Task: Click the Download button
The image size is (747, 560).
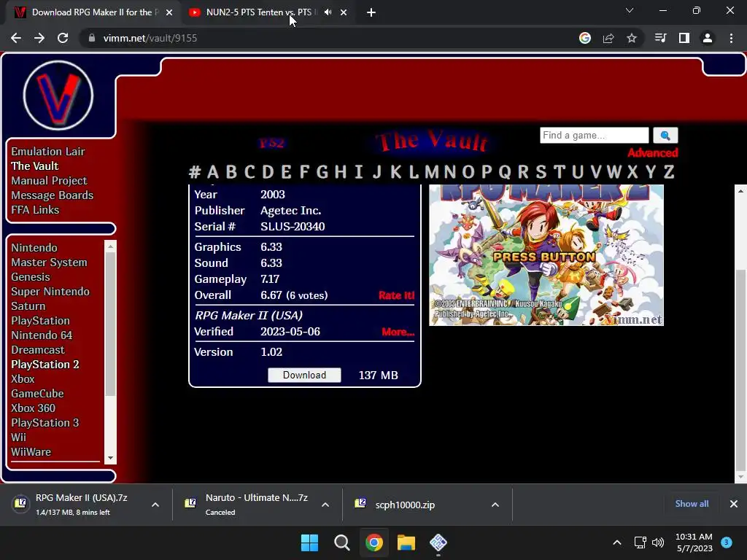Action: [304, 375]
